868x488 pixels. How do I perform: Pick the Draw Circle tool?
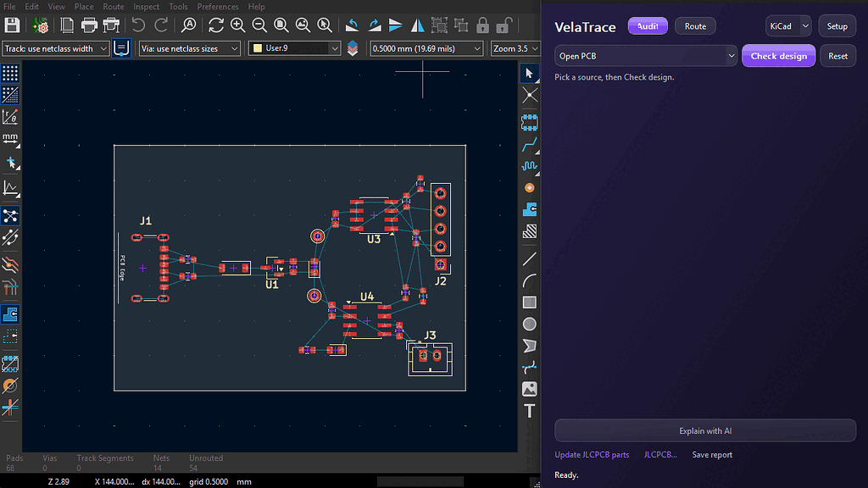[529, 324]
